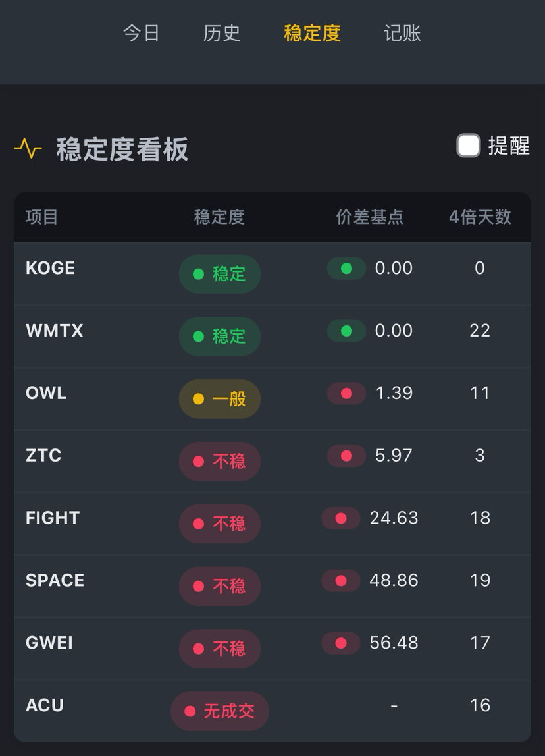The height and width of the screenshot is (756, 545).
Task: Click the red price-gap indicator for SPACE
Action: 341,581
